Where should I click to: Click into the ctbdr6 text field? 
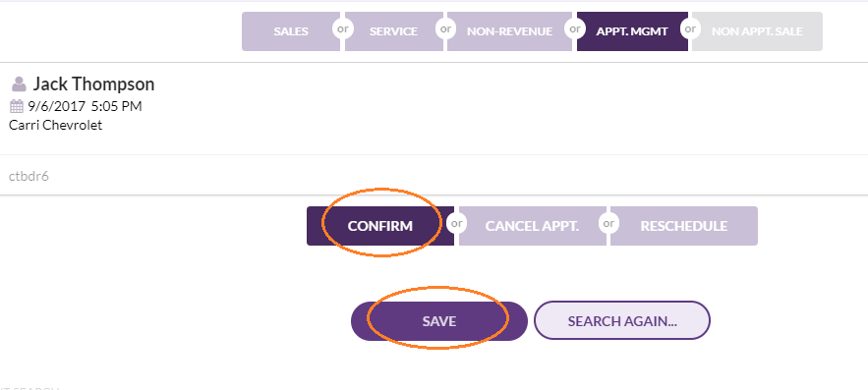tap(434, 176)
